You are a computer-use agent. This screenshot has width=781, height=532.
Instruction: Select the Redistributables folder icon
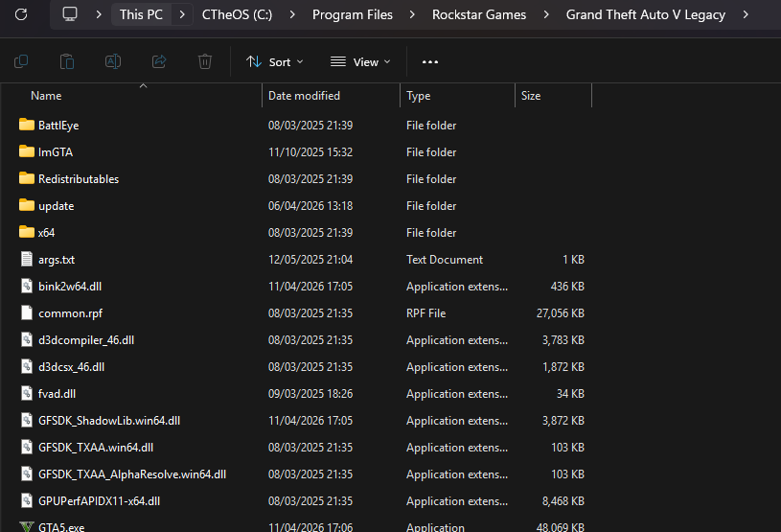(27, 178)
